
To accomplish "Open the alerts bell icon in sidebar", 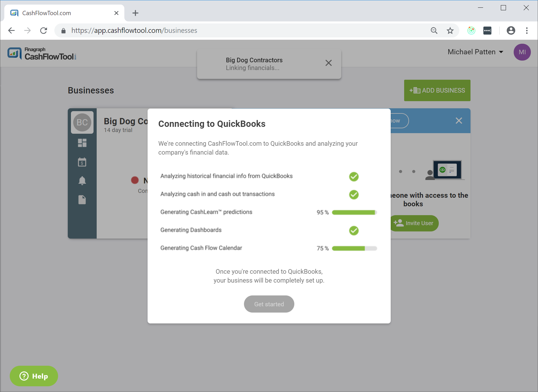I will point(82,181).
